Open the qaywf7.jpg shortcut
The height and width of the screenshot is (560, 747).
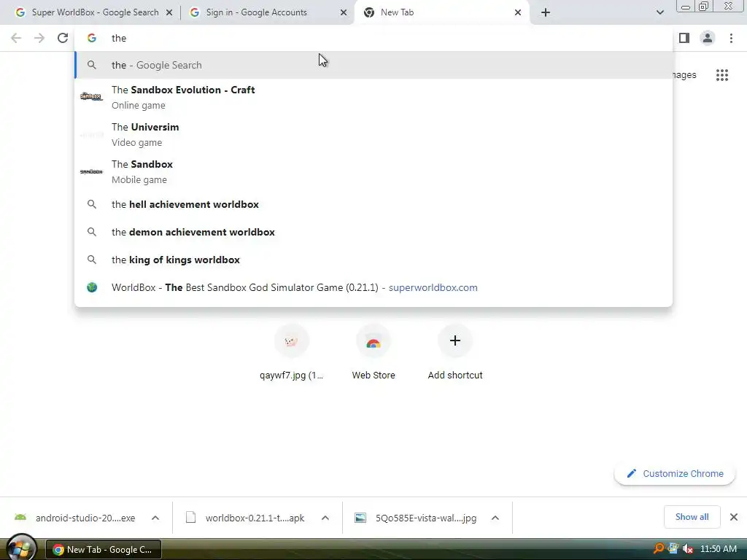click(x=291, y=352)
